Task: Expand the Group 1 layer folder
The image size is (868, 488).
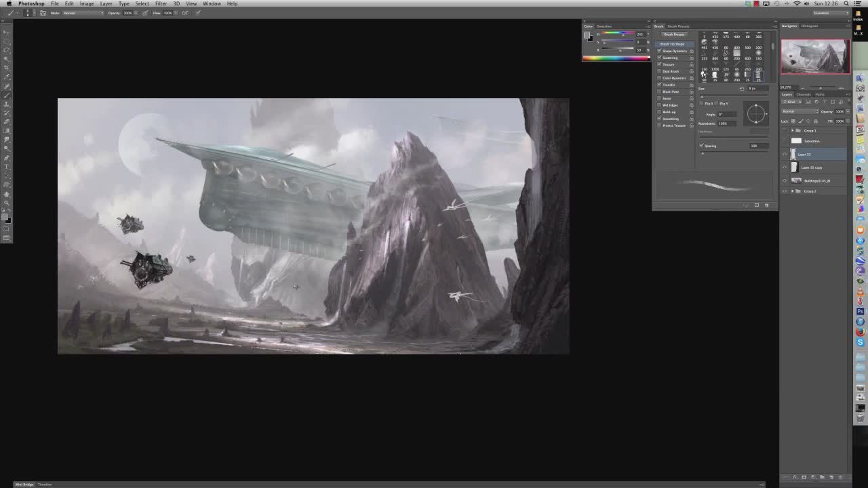Action: [793, 130]
